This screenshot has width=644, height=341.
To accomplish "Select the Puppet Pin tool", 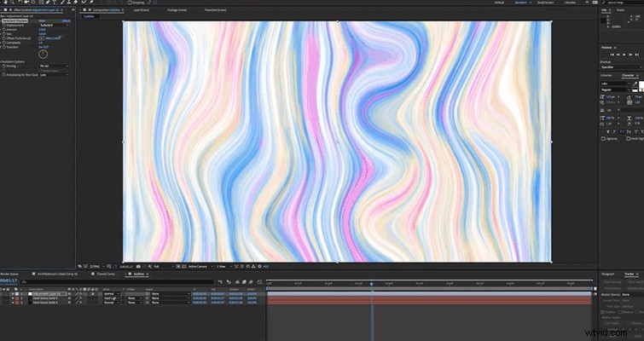I will [x=90, y=3].
